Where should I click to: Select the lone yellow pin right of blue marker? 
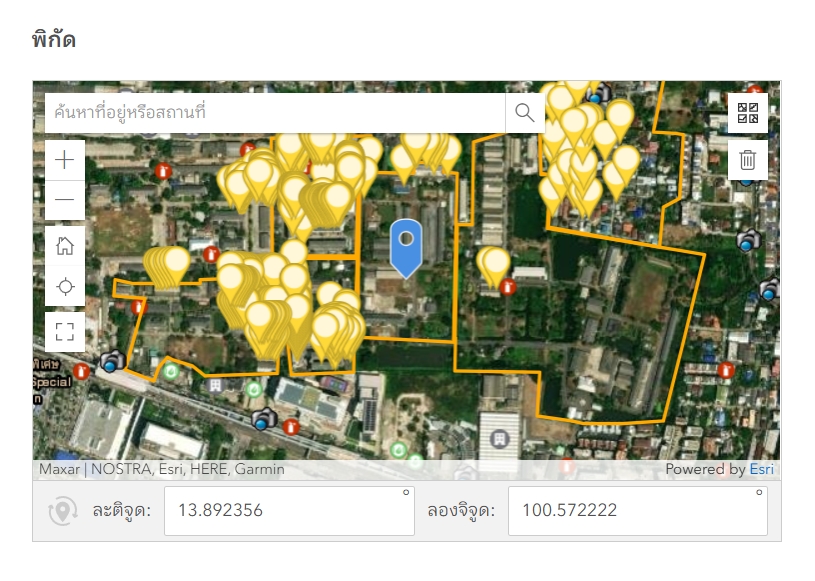click(493, 265)
